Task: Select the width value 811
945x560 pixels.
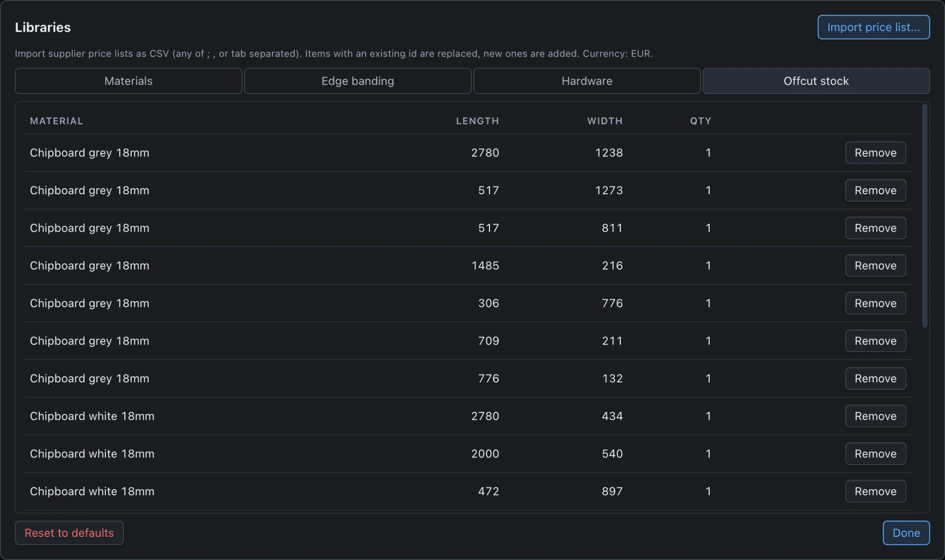Action: [x=612, y=228]
